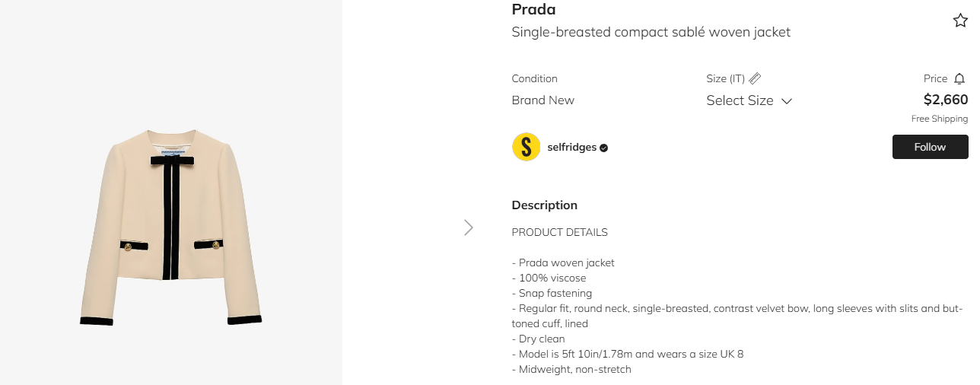980x385 pixels.
Task: Click the beige jacket product image
Action: coord(171,228)
